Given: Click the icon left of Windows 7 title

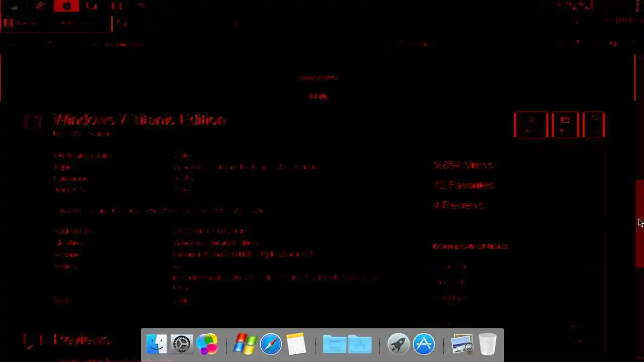Looking at the screenshot, I should (33, 121).
